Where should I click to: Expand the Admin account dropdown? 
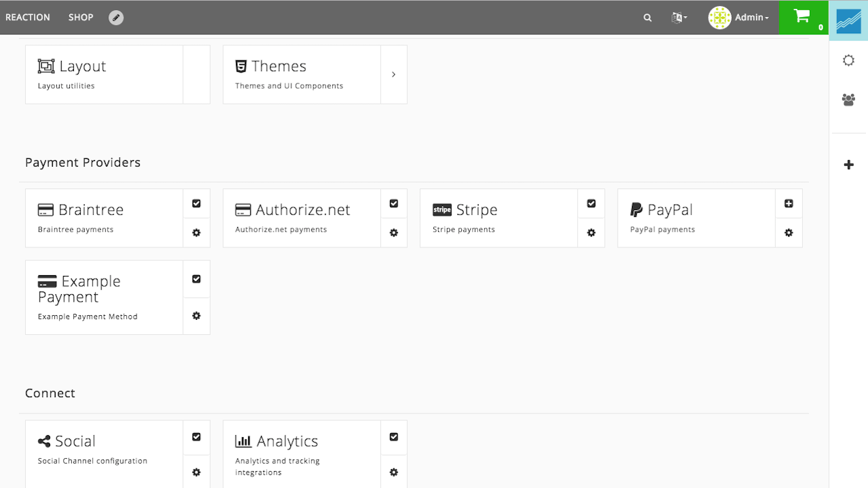[739, 18]
